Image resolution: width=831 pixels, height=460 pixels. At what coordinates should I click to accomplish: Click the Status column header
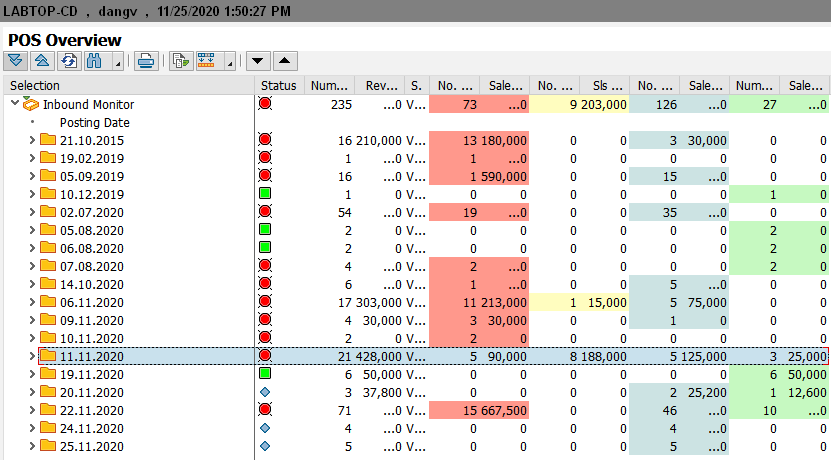point(278,86)
